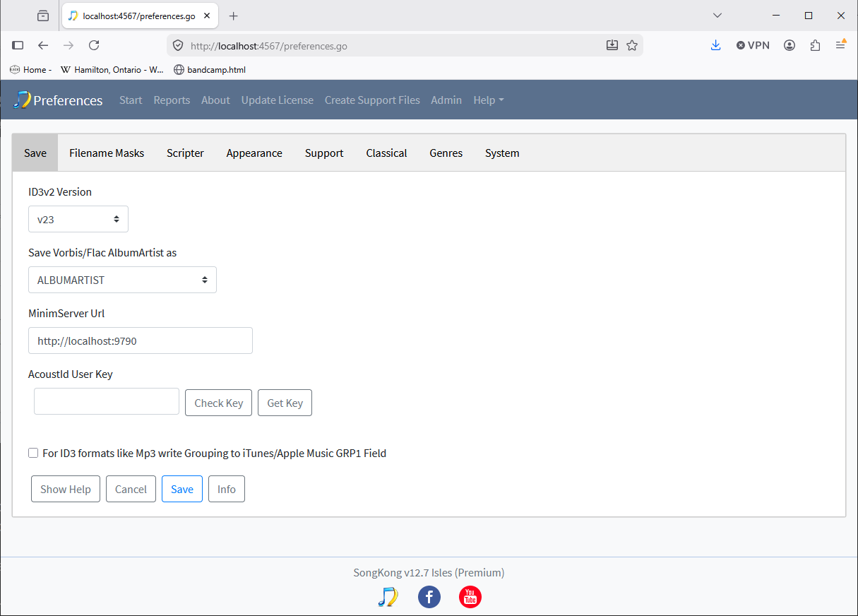Screen dimensions: 858x616
Task: Click the Cancel button
Action: click(x=131, y=489)
